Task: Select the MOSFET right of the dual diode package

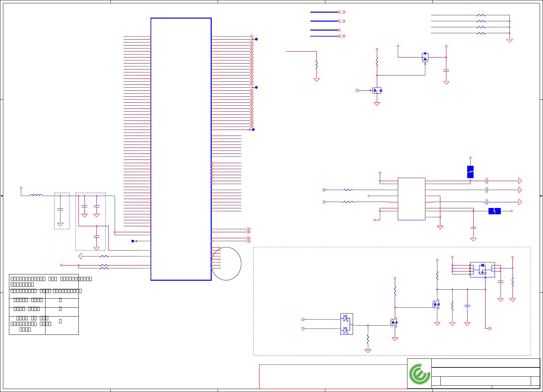Action: pos(394,322)
